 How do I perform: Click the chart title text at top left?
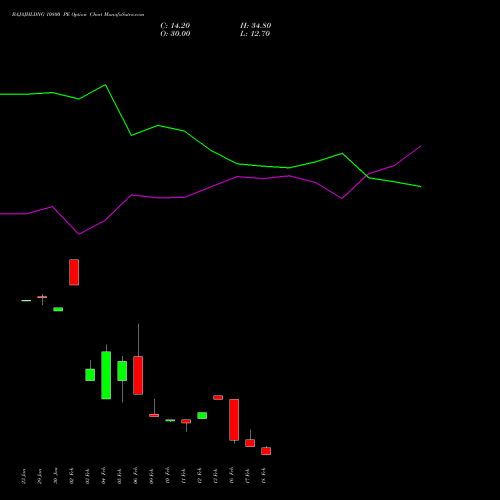78,15
